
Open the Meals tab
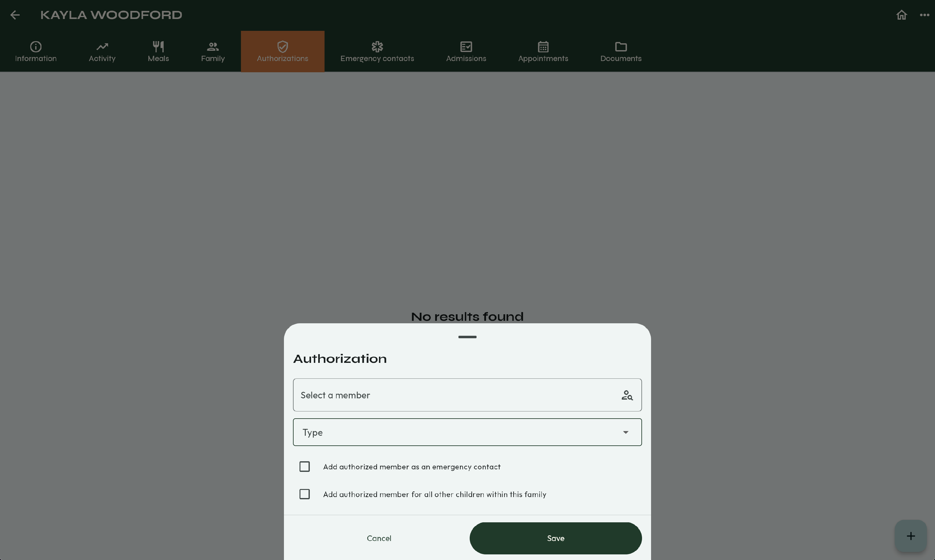158,51
